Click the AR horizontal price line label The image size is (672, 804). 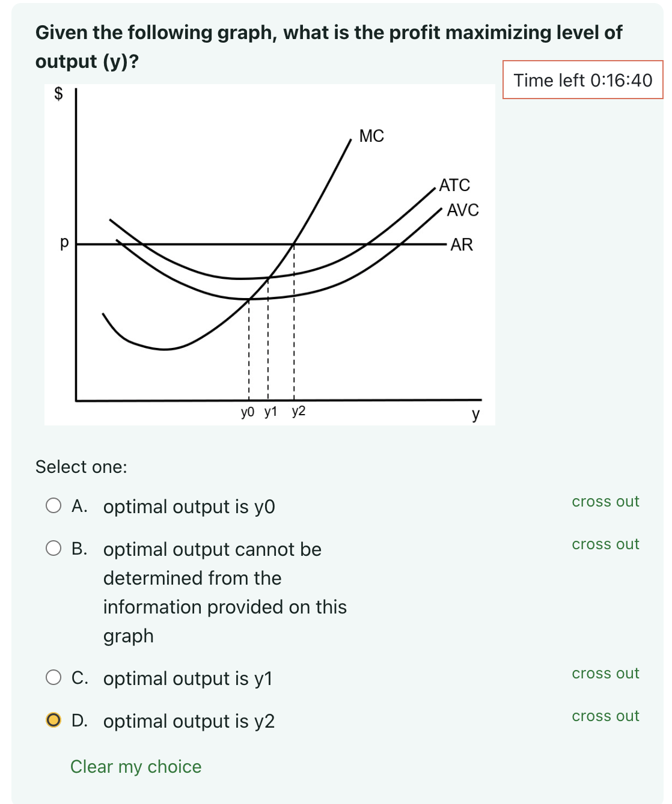[x=463, y=244]
